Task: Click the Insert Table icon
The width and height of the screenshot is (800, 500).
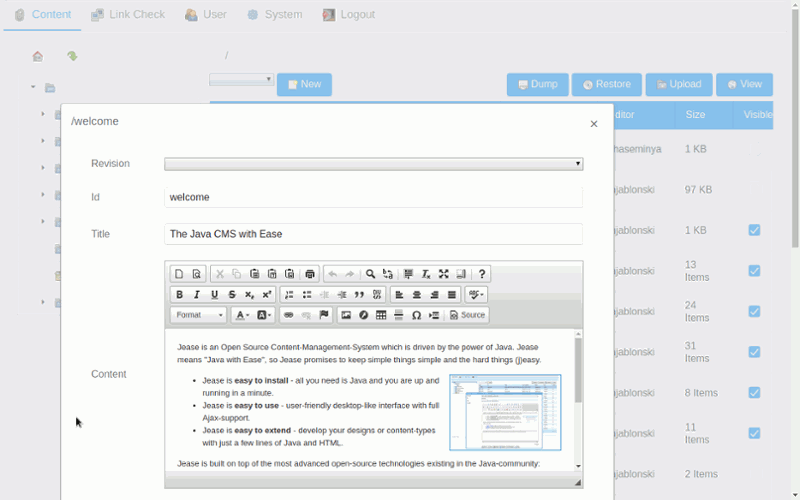Action: click(381, 315)
